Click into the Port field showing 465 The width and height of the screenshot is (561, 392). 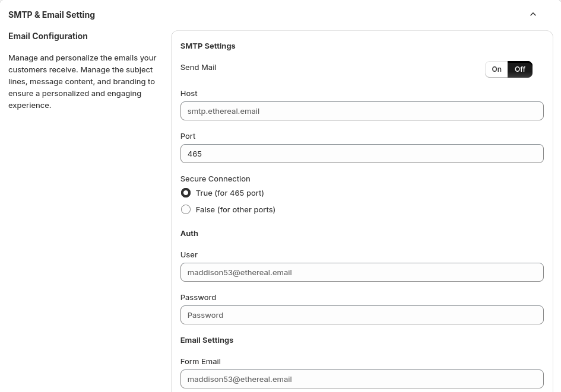point(362,154)
